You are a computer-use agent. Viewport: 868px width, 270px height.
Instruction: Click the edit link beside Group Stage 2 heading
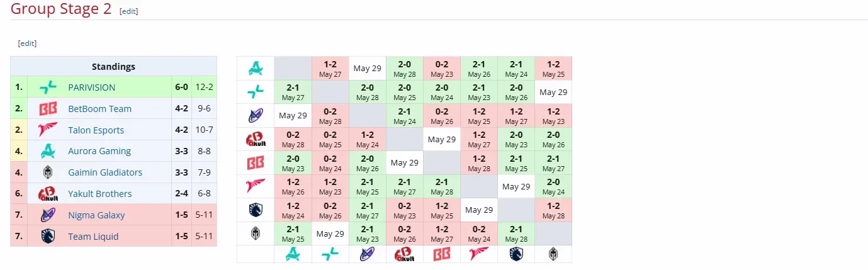128,11
